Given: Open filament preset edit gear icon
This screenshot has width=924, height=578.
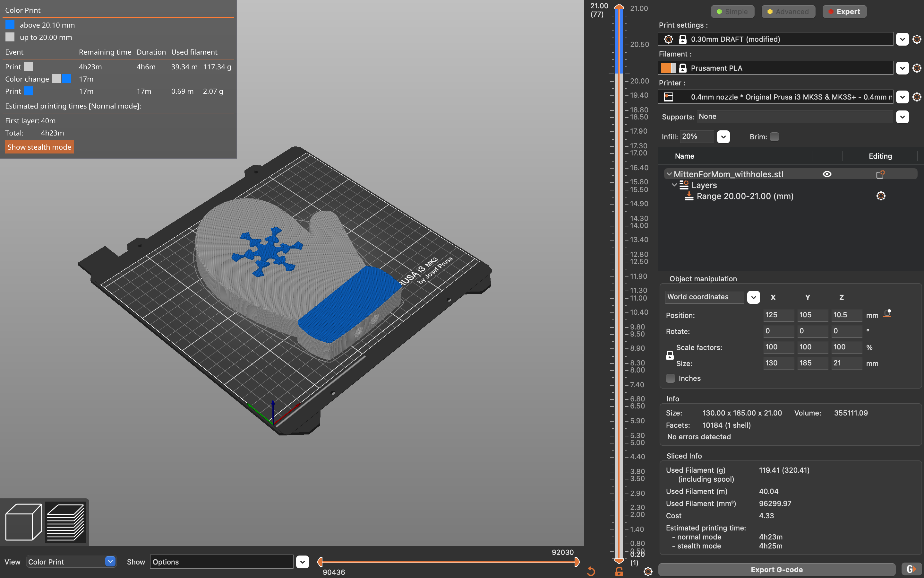Looking at the screenshot, I should click(x=916, y=68).
